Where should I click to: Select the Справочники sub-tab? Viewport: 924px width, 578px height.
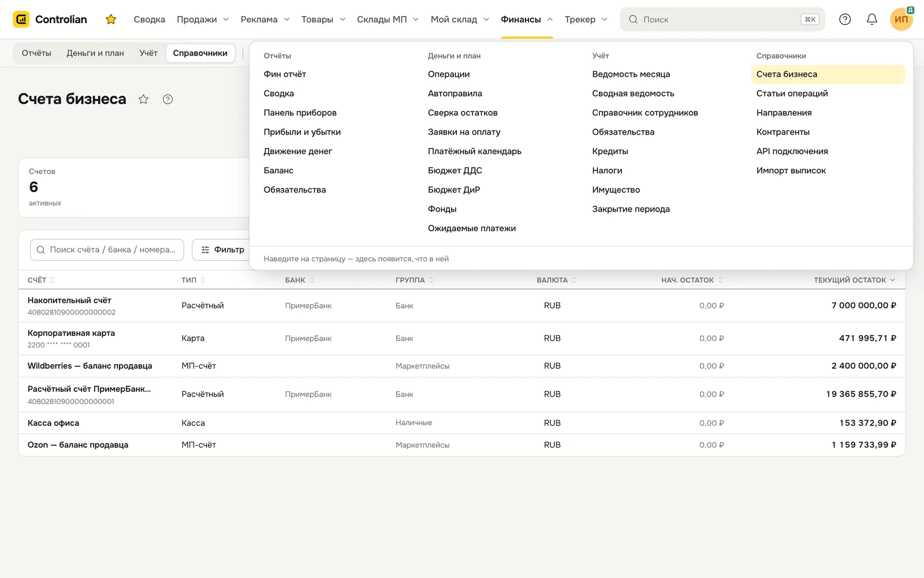(200, 53)
